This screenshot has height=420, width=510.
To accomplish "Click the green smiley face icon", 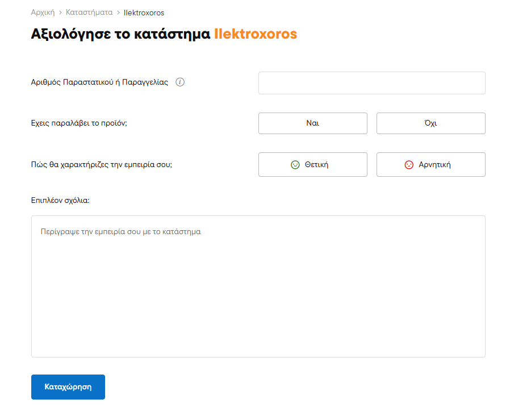I will click(295, 165).
